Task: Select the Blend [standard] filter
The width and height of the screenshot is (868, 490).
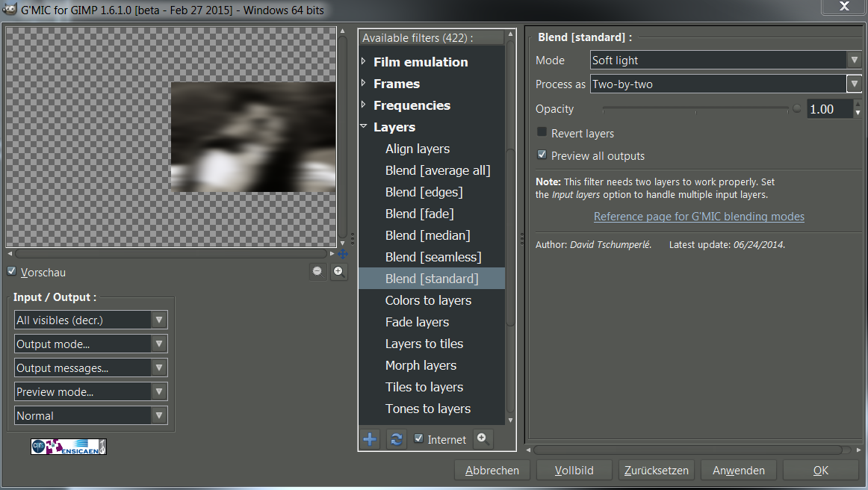Action: pos(432,279)
